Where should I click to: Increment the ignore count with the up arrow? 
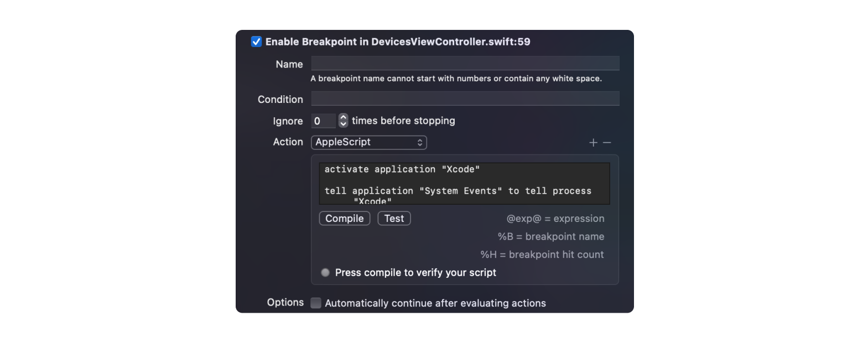[x=343, y=117]
